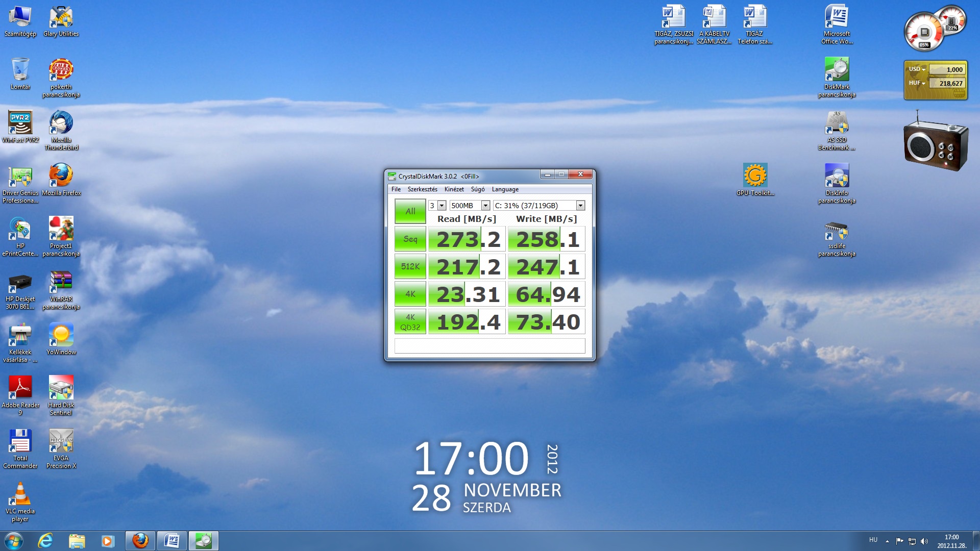Image resolution: width=980 pixels, height=551 pixels.
Task: Start the Seq benchmark test
Action: [410, 239]
